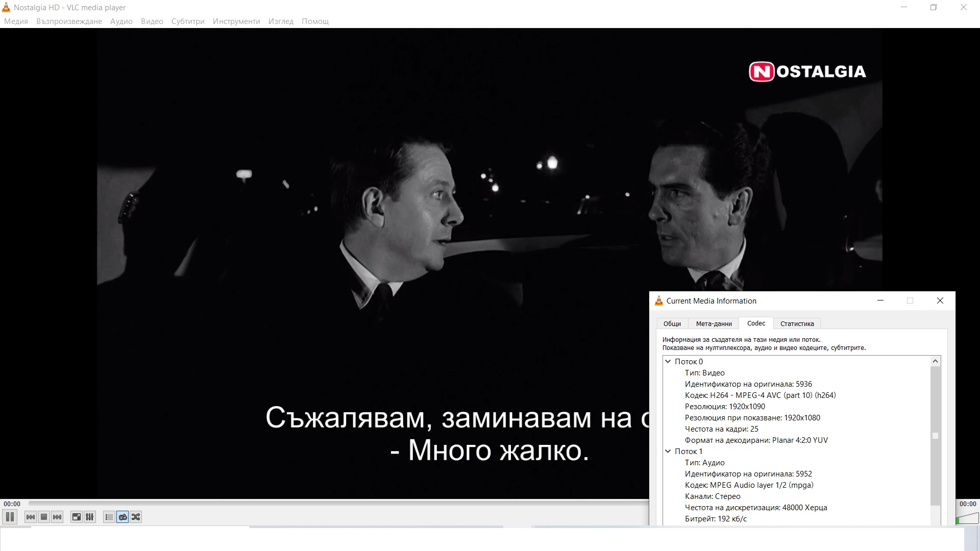
Task: Switch to the Статистика tab
Action: point(797,323)
